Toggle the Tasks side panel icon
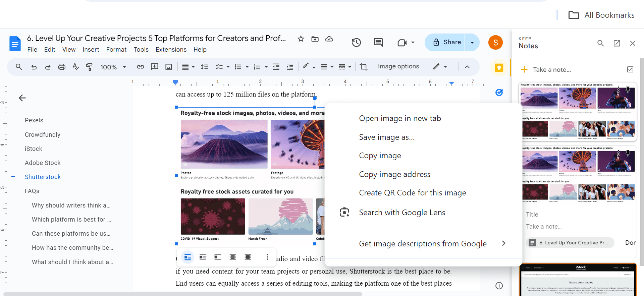This screenshot has width=644, height=296. tap(499, 93)
